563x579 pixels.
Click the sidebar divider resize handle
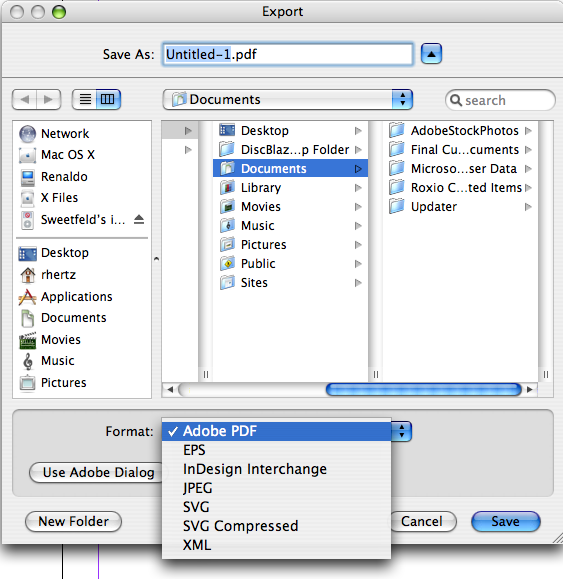[x=156, y=259]
